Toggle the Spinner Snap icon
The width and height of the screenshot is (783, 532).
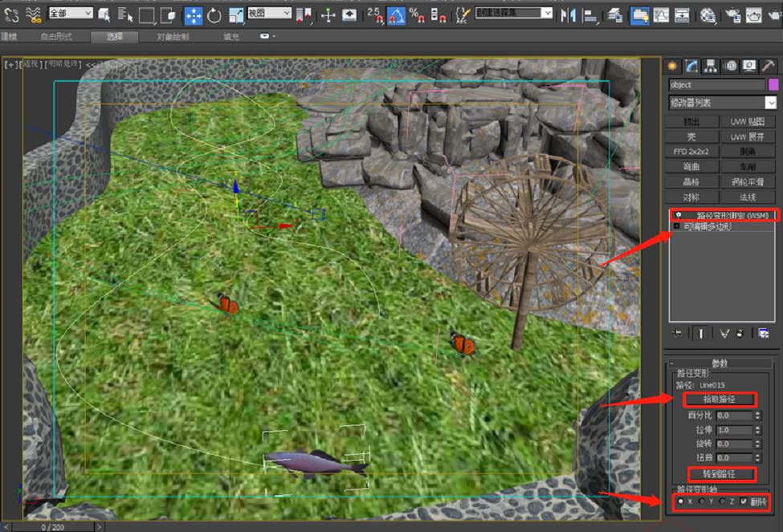point(438,15)
